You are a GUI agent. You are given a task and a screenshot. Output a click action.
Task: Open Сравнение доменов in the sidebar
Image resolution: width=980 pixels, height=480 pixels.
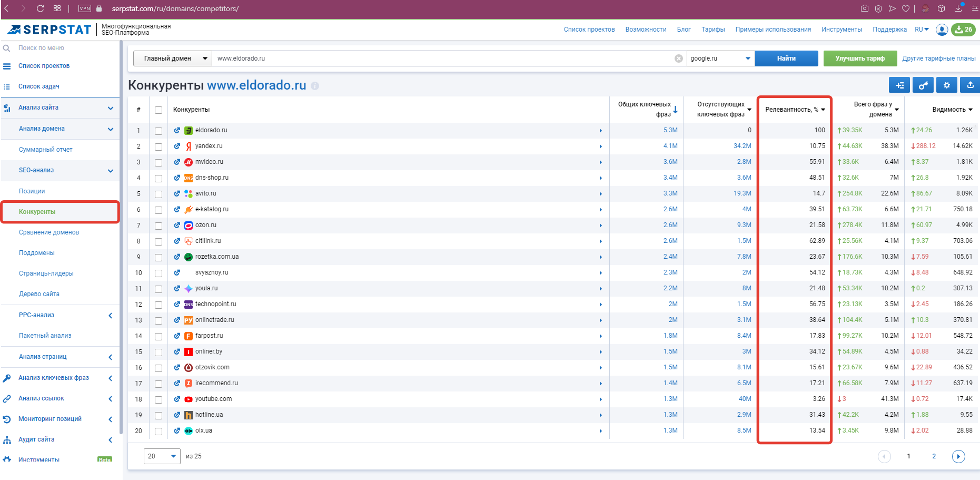(49, 232)
